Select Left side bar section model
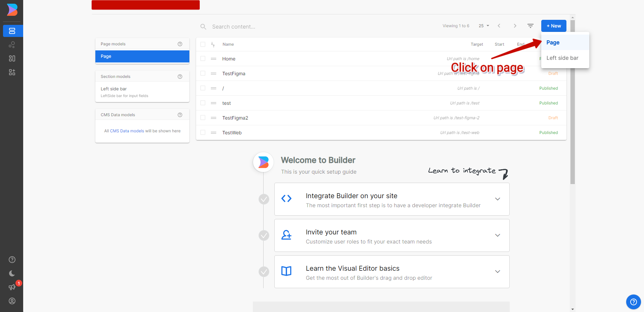644x312 pixels. (142, 92)
